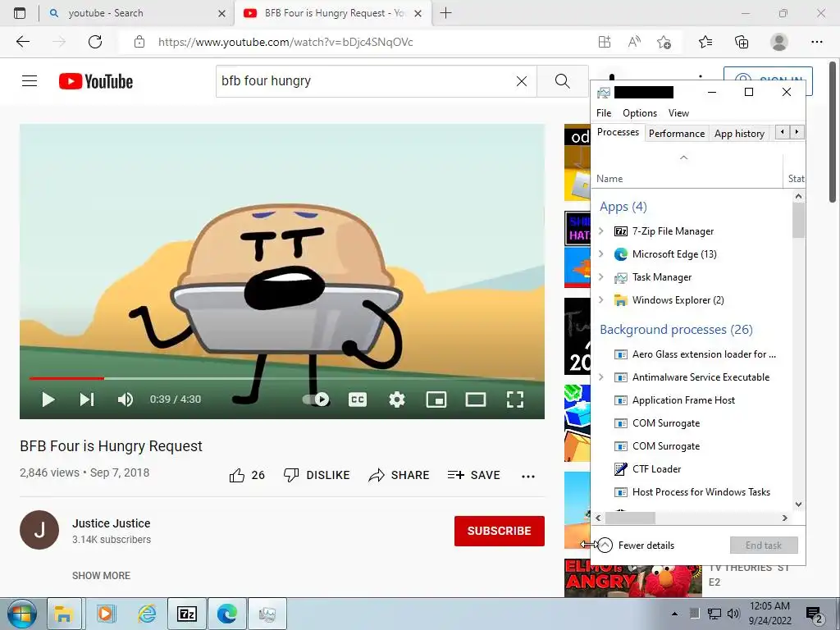Image resolution: width=840 pixels, height=630 pixels.
Task: Dislike the video
Action: (317, 475)
